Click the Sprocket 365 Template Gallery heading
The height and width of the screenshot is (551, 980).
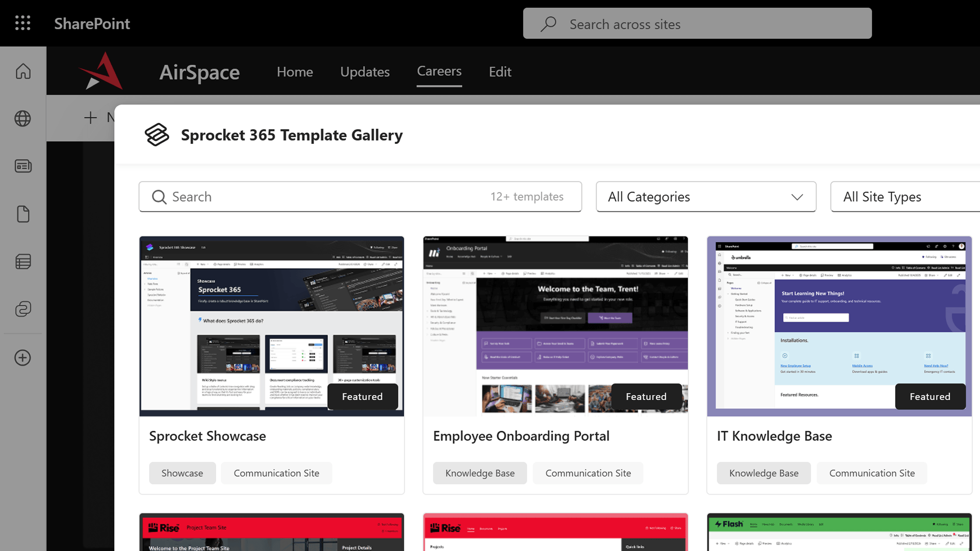click(292, 135)
